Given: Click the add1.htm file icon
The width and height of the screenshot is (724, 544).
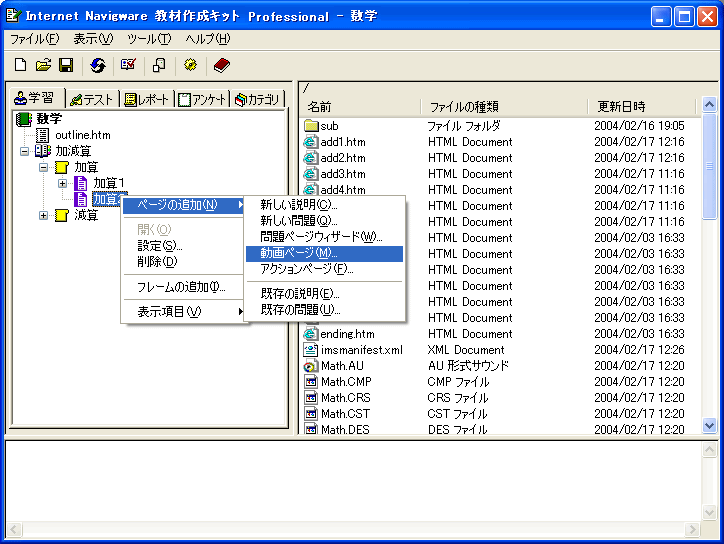Looking at the screenshot, I should tap(311, 142).
